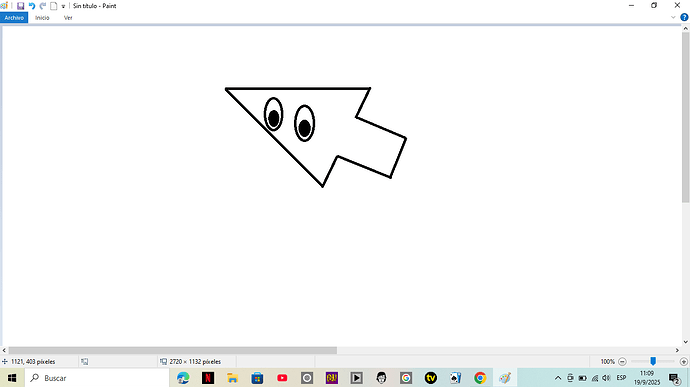Expand the collapsed ribbon with the chevron
The width and height of the screenshot is (690, 387).
673,18
